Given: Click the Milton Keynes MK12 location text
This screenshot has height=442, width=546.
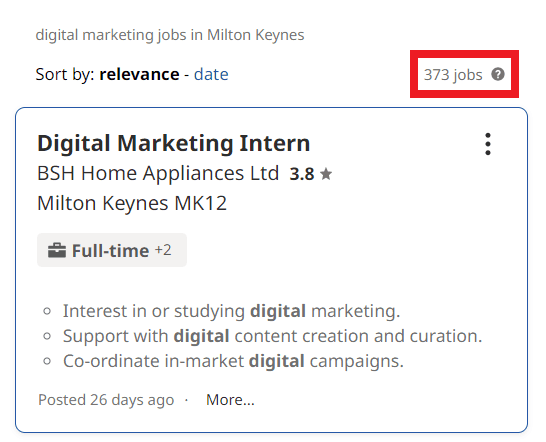Looking at the screenshot, I should (132, 203).
